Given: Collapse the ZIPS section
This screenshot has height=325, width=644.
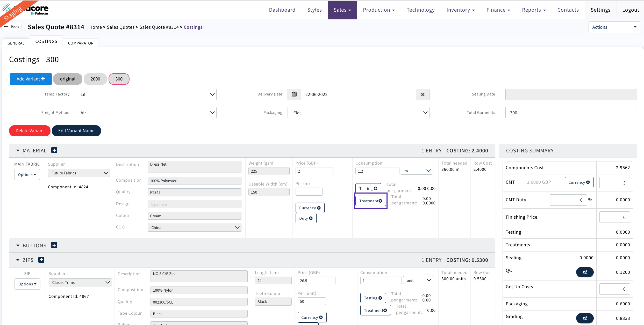Looking at the screenshot, I should click(18, 260).
